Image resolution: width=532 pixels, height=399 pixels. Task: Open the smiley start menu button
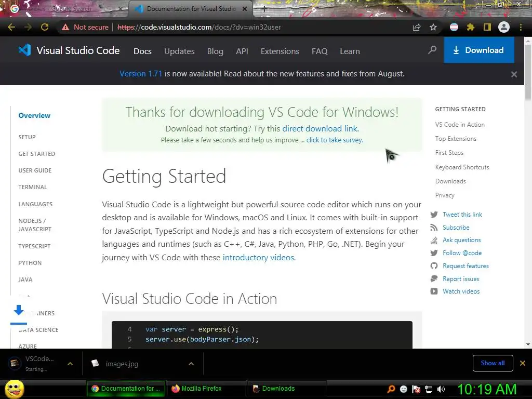[x=14, y=389]
